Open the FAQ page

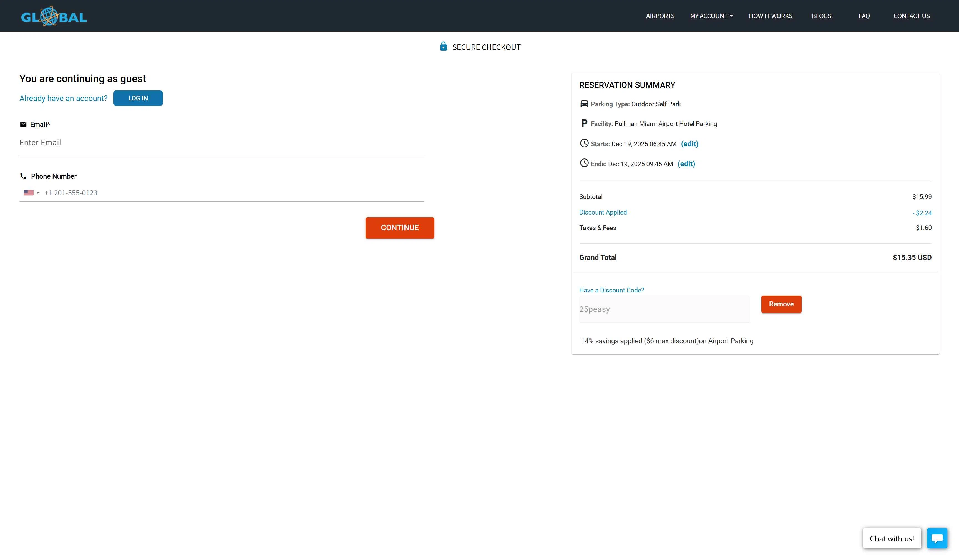click(864, 16)
